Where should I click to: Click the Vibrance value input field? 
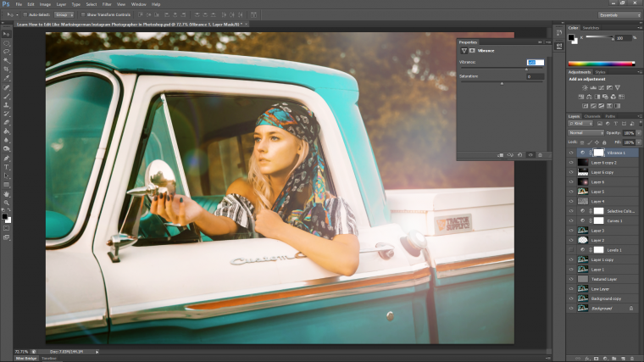pyautogui.click(x=536, y=62)
